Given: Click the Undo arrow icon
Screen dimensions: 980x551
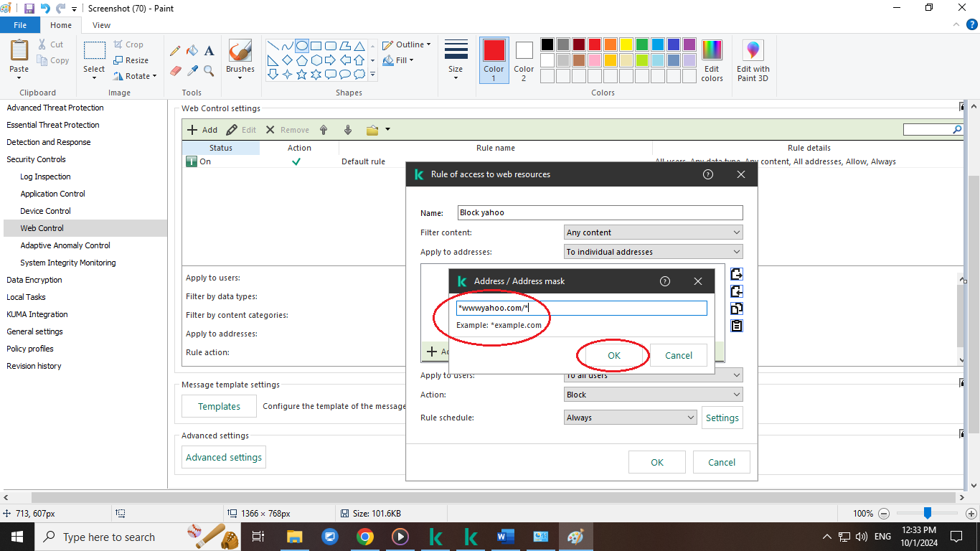Looking at the screenshot, I should coord(45,9).
